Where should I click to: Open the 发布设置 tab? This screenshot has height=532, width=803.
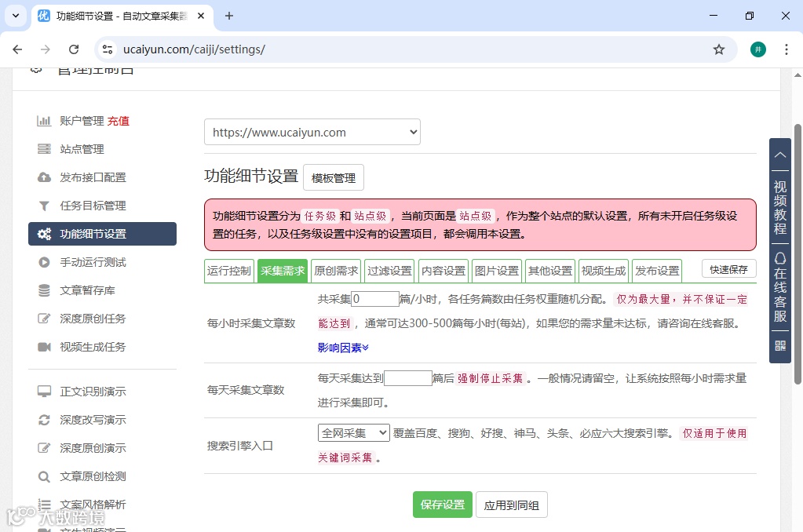point(657,271)
